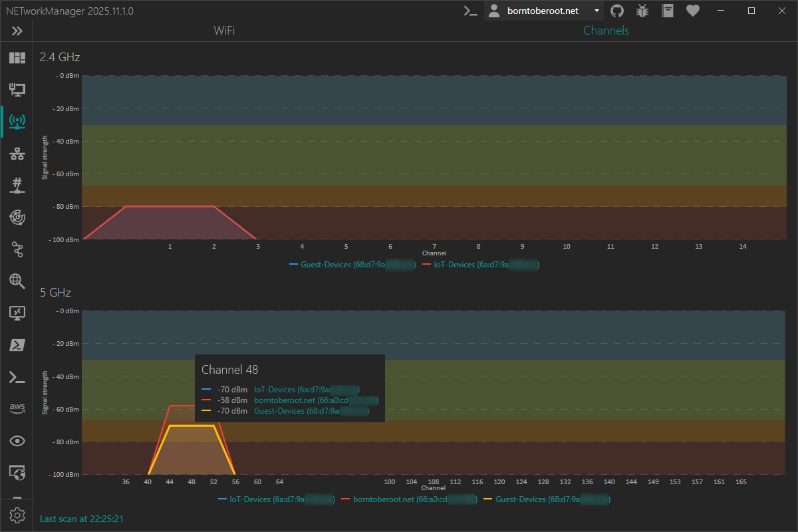The width and height of the screenshot is (798, 532).
Task: Open the Ping Monitor radar icon
Action: [x=17, y=217]
